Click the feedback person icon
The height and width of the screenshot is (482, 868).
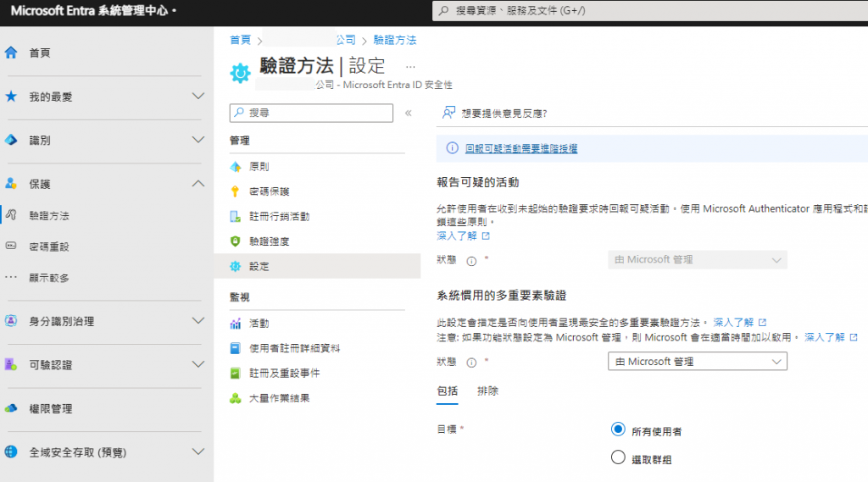click(x=448, y=113)
